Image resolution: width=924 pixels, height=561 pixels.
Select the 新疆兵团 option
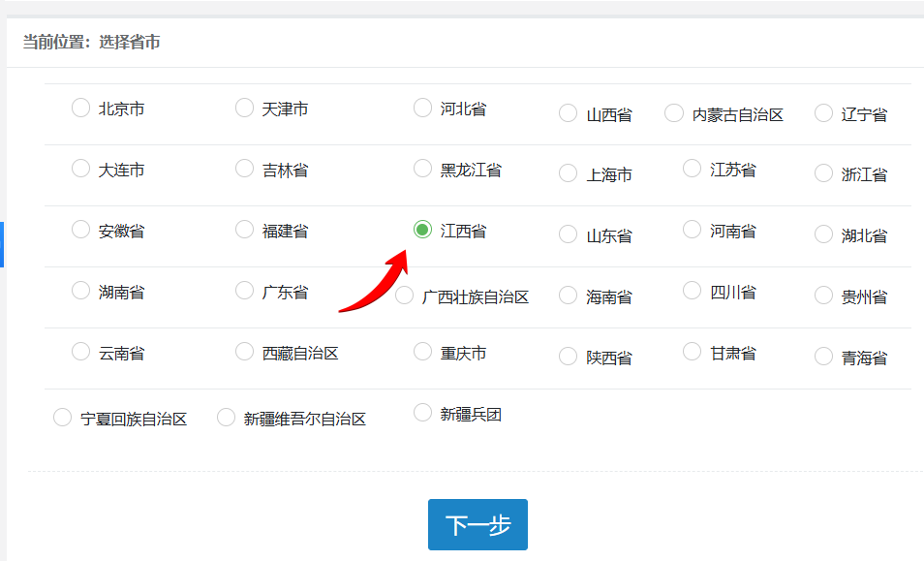pos(422,412)
